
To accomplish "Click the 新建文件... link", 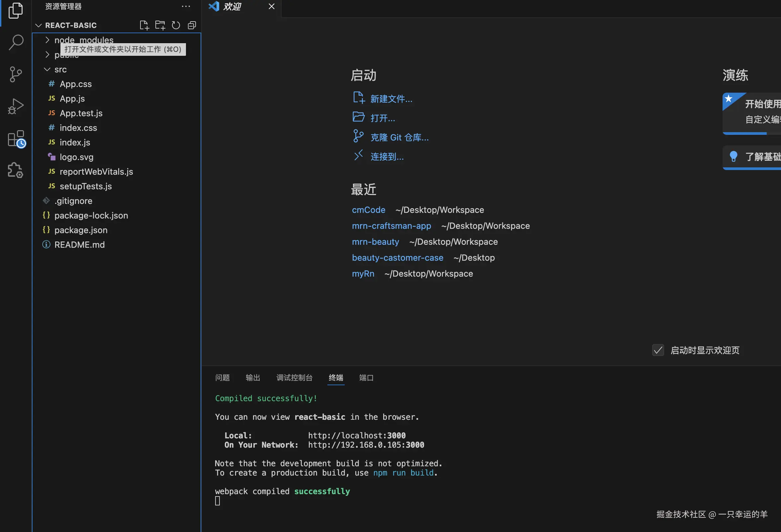I will pos(391,99).
